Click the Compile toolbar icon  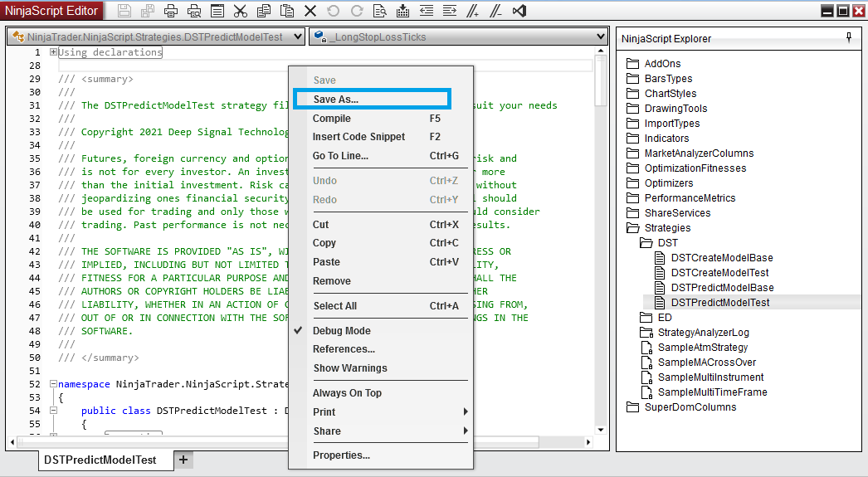(x=403, y=11)
